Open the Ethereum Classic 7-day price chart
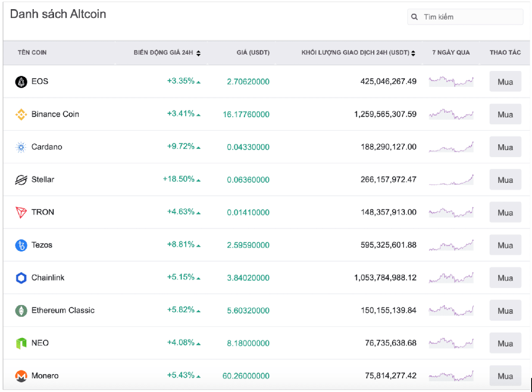 pyautogui.click(x=451, y=310)
